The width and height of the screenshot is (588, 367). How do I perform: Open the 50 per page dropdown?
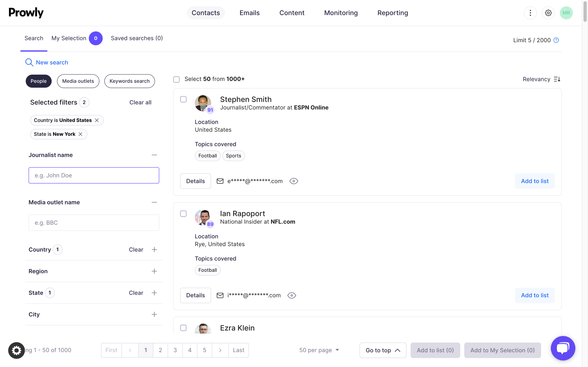click(319, 350)
